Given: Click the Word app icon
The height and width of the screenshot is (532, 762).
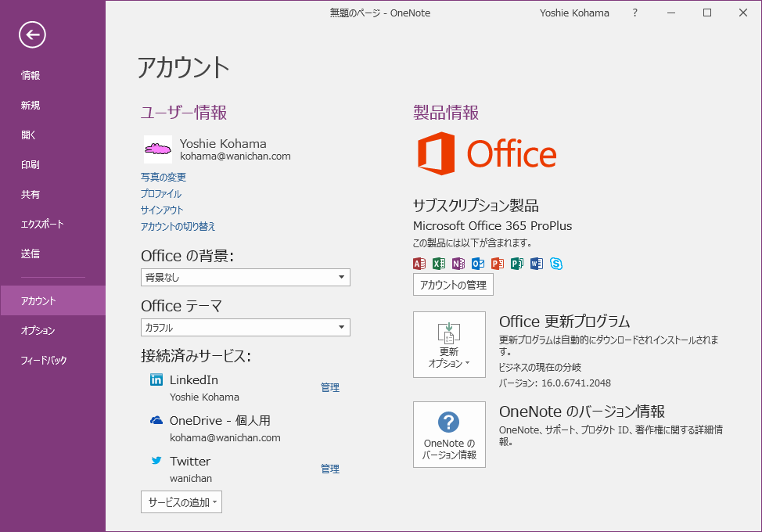Looking at the screenshot, I should [537, 264].
